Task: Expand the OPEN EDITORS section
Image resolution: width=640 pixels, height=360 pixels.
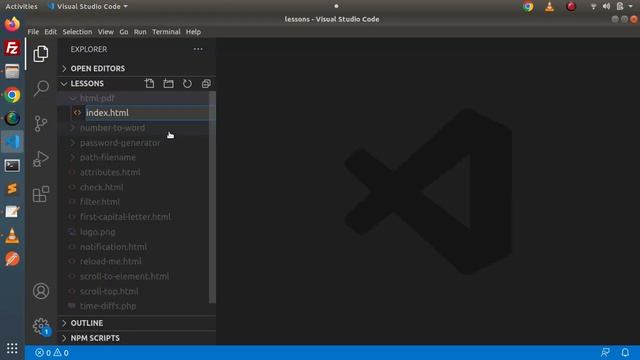Action: 137,69
